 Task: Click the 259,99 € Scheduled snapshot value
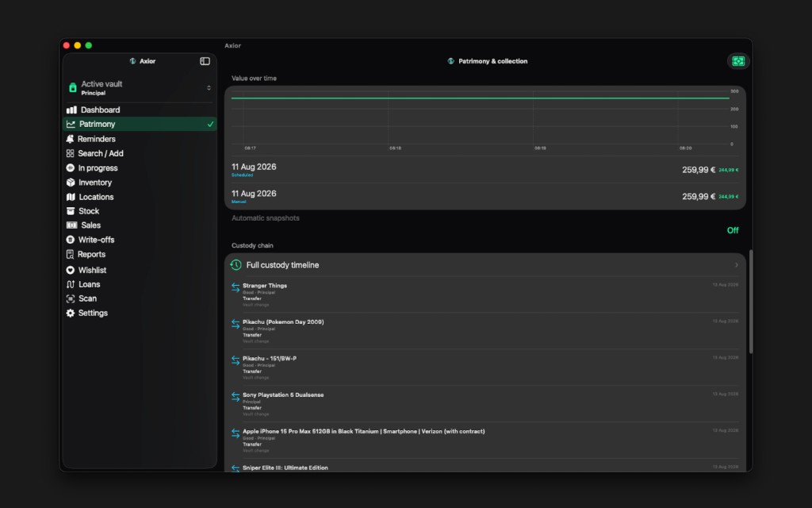click(x=698, y=170)
